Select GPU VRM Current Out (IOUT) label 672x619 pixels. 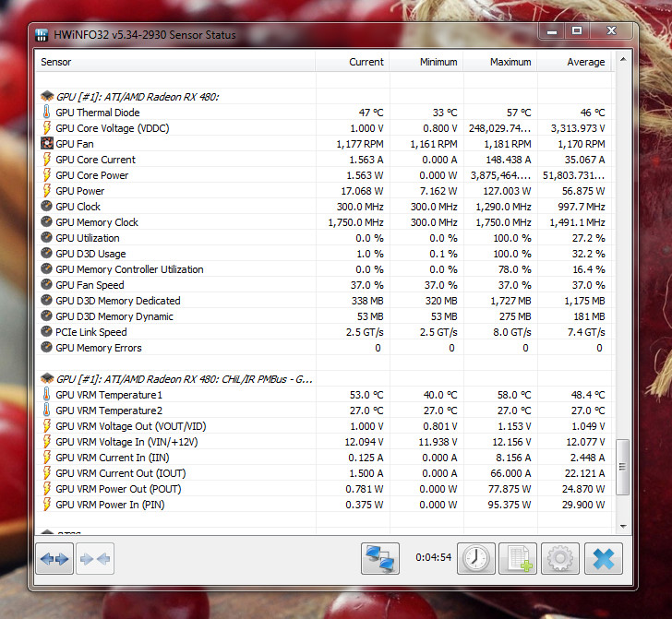120,473
